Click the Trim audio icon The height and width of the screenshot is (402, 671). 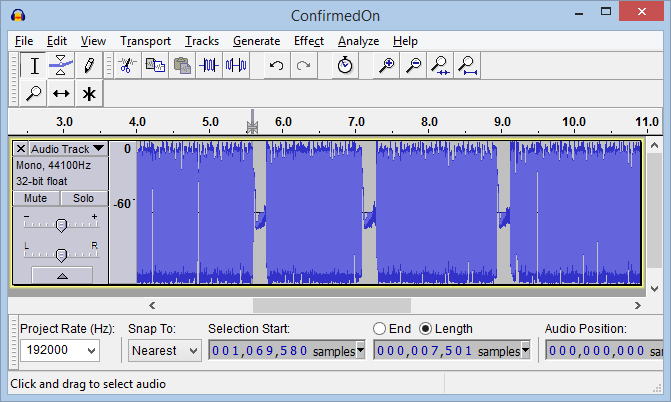(x=209, y=66)
